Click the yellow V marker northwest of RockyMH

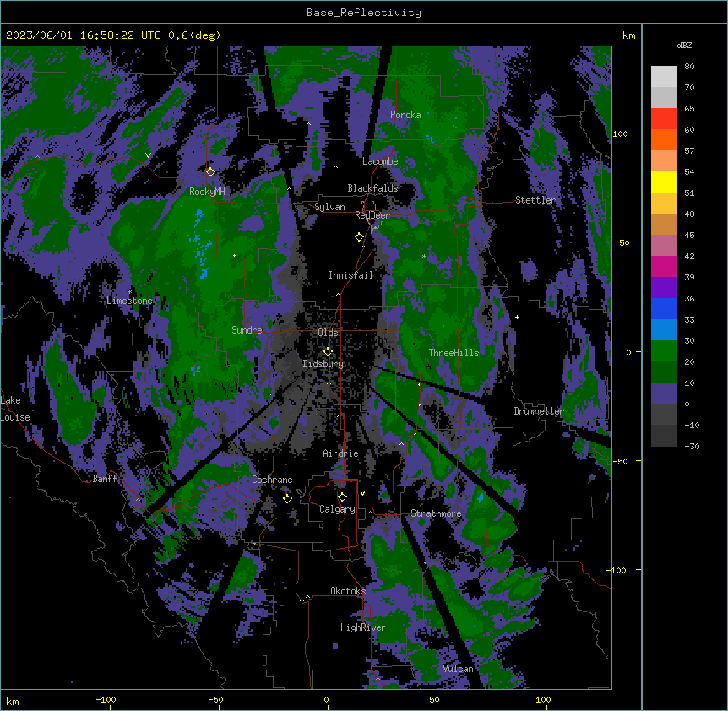coord(148,155)
